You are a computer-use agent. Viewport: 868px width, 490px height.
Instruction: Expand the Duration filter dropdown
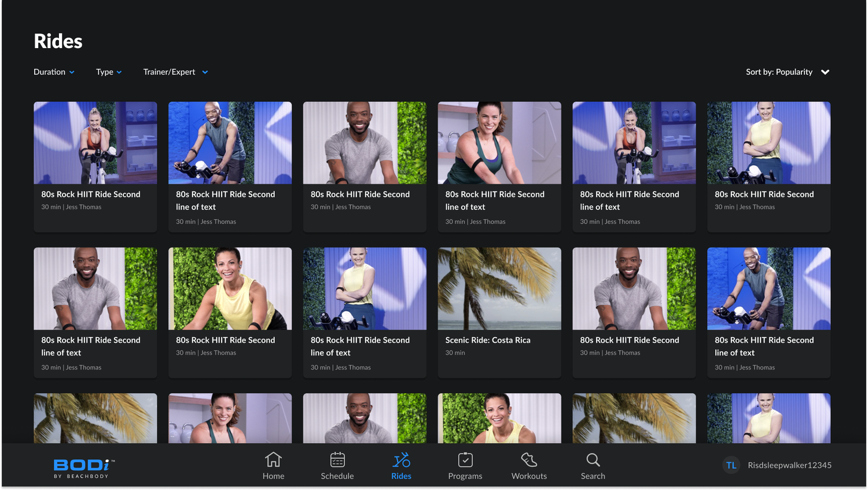(54, 72)
